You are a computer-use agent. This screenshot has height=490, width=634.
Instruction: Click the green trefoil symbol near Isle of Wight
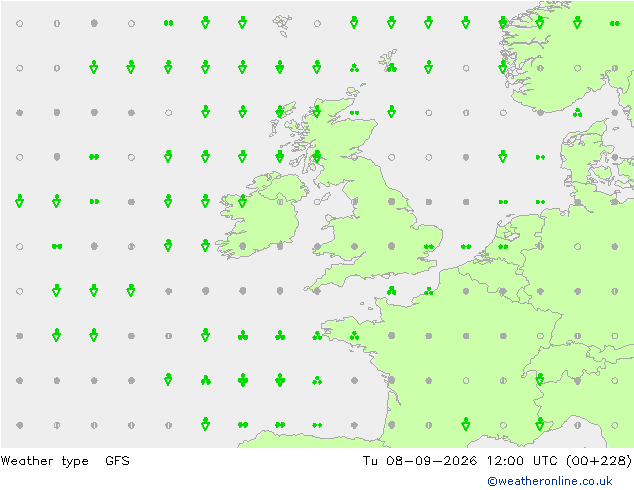tap(391, 291)
